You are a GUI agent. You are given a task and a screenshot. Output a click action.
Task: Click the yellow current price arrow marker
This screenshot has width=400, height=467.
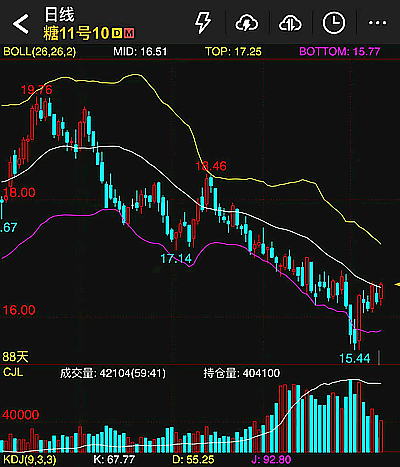(397, 284)
